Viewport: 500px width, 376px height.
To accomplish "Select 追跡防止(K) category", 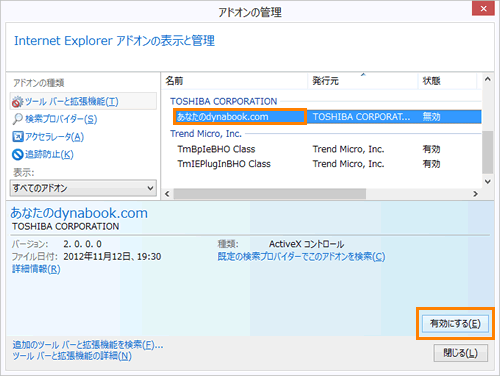I will coord(43,154).
